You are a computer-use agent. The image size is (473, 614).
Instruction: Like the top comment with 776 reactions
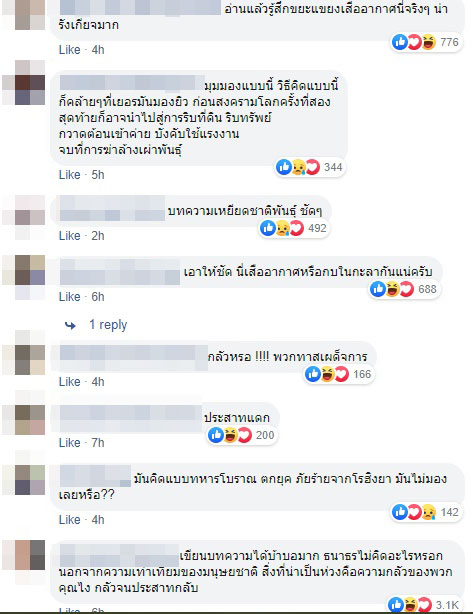click(70, 50)
